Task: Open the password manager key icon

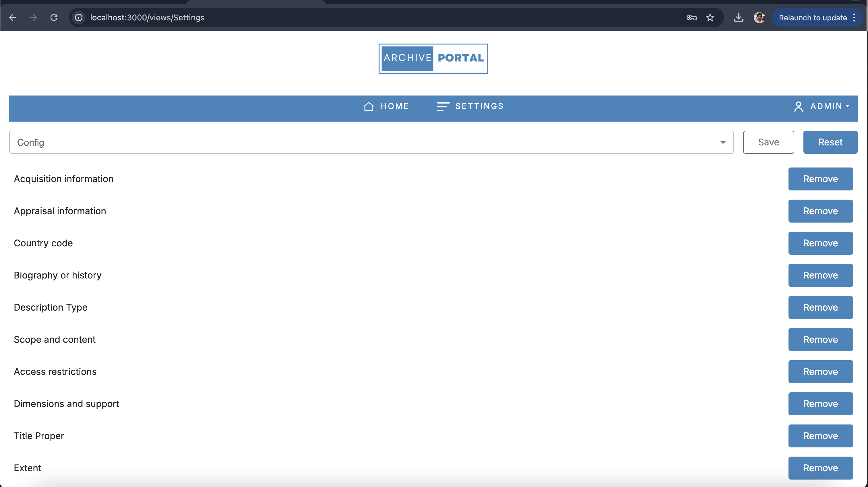Action: pos(691,17)
